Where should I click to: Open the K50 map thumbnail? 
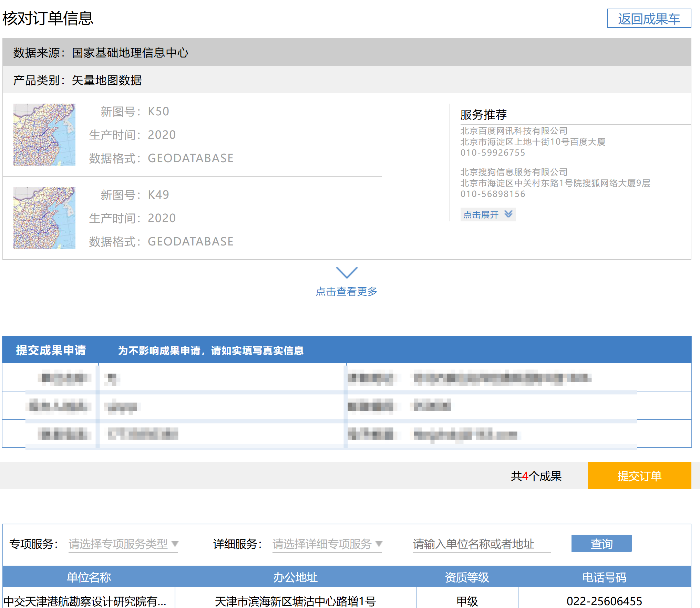click(x=44, y=135)
